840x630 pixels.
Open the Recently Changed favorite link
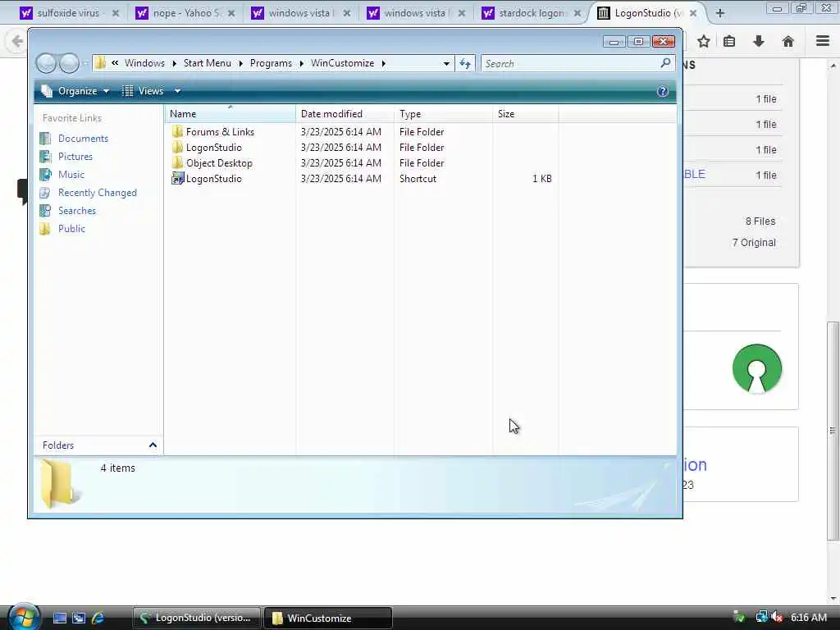point(97,193)
